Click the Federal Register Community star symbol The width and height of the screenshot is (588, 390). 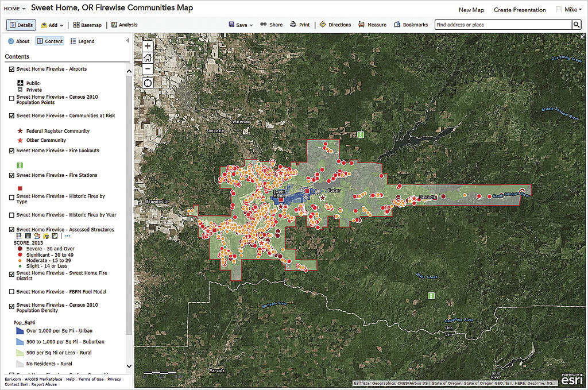point(20,131)
